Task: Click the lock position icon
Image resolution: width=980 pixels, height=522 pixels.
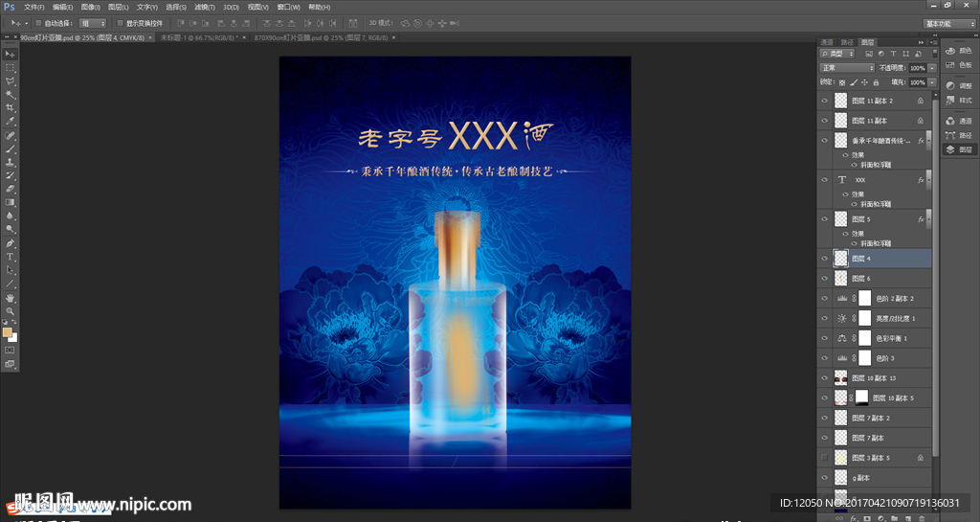Action: pyautogui.click(x=865, y=82)
